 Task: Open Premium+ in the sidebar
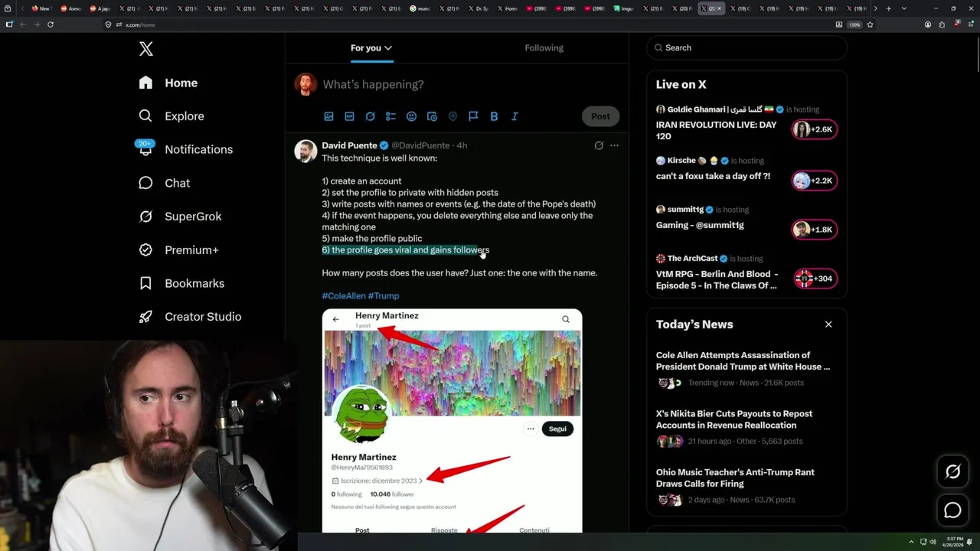[x=178, y=250]
